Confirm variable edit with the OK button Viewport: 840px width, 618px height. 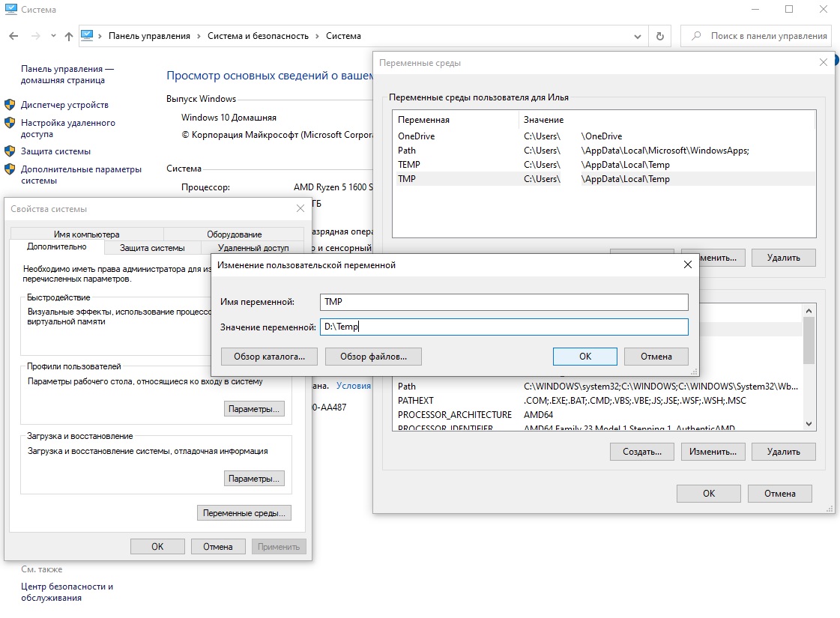pyautogui.click(x=584, y=357)
